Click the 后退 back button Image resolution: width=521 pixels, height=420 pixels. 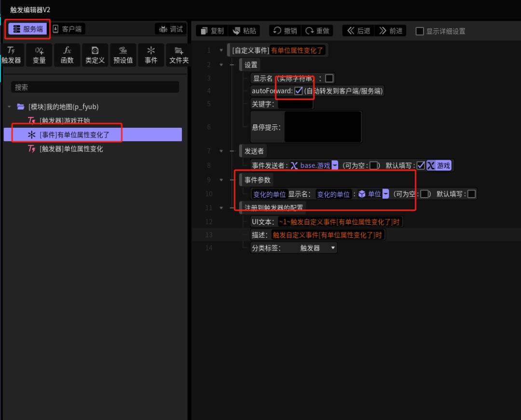(358, 31)
